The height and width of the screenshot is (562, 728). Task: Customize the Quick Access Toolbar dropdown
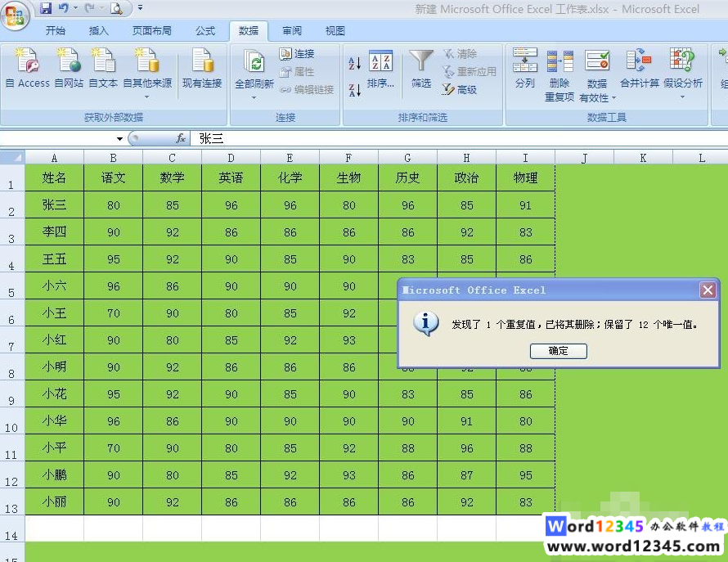pyautogui.click(x=140, y=8)
